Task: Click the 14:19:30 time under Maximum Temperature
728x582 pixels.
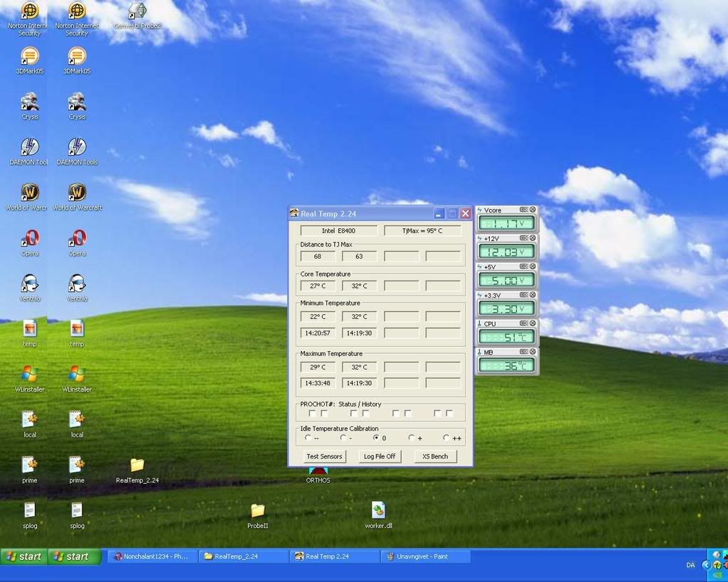Action: 359,383
